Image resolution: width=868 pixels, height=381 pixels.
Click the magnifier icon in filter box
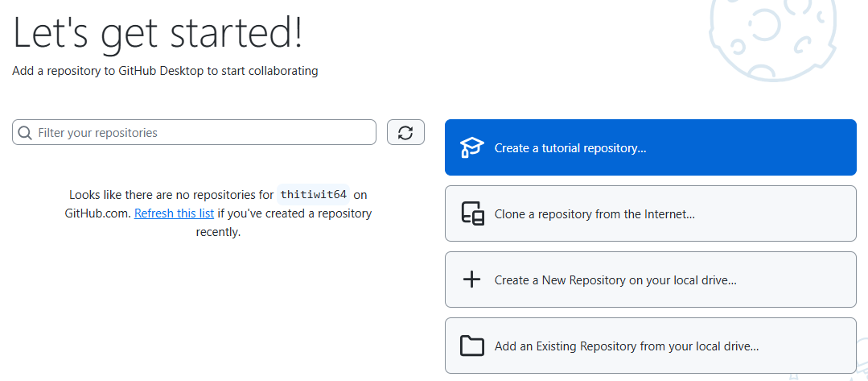point(25,133)
